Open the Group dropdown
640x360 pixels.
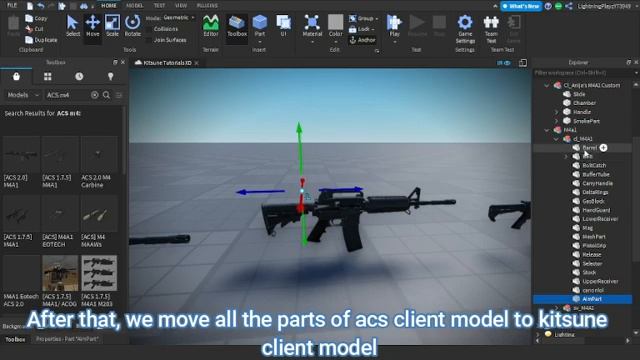point(363,18)
